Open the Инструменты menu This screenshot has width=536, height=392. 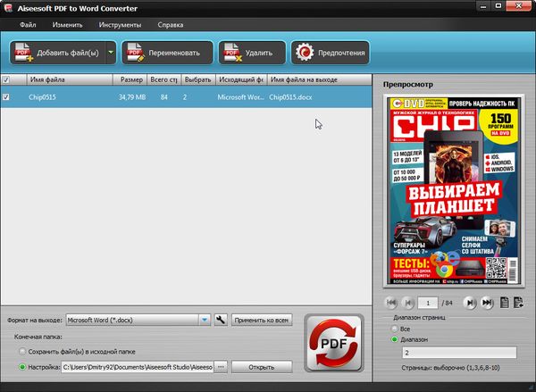(120, 25)
